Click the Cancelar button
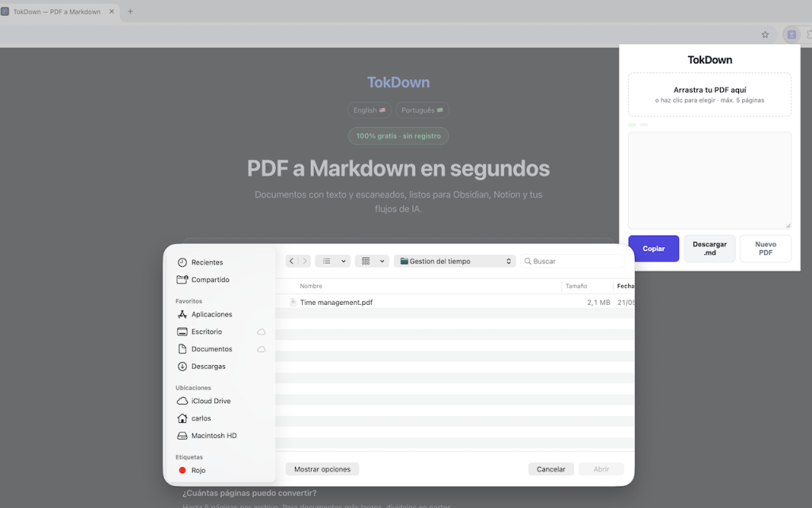 (x=550, y=469)
